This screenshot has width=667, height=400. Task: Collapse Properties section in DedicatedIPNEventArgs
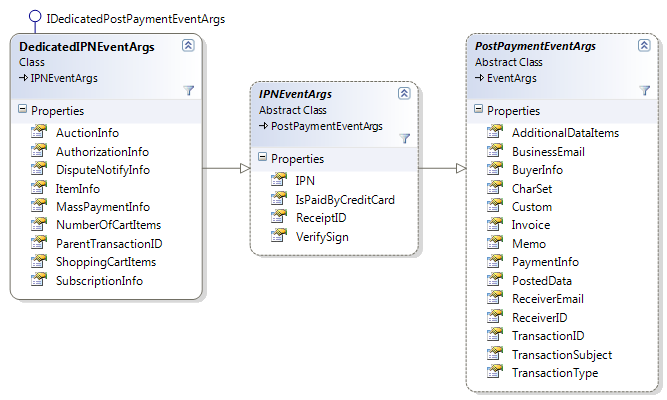tap(23, 109)
